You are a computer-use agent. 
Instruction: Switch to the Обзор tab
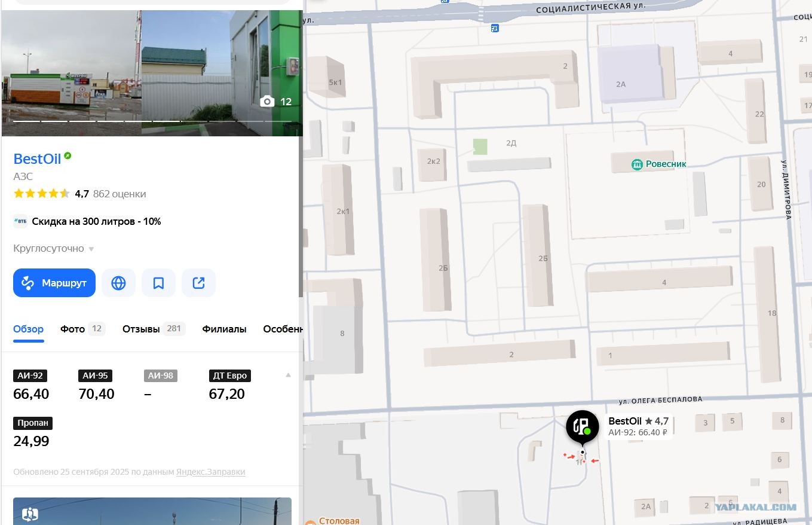(29, 329)
